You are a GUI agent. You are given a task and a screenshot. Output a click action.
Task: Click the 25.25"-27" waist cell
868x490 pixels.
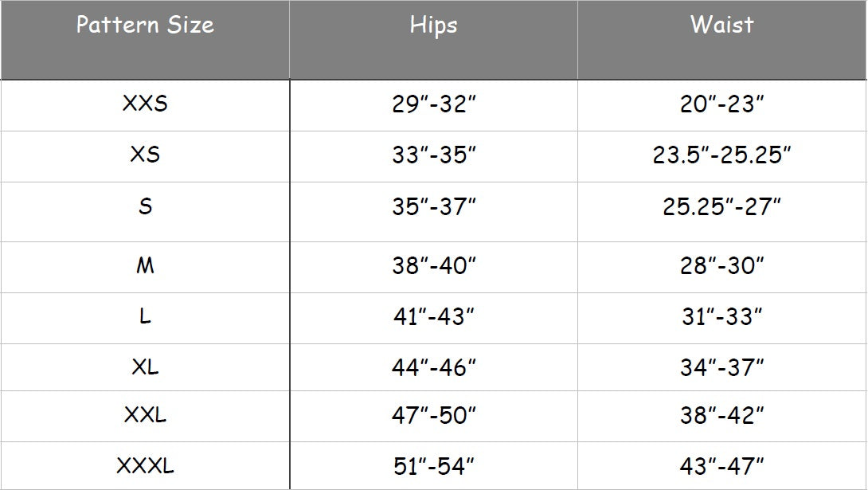[721, 207]
